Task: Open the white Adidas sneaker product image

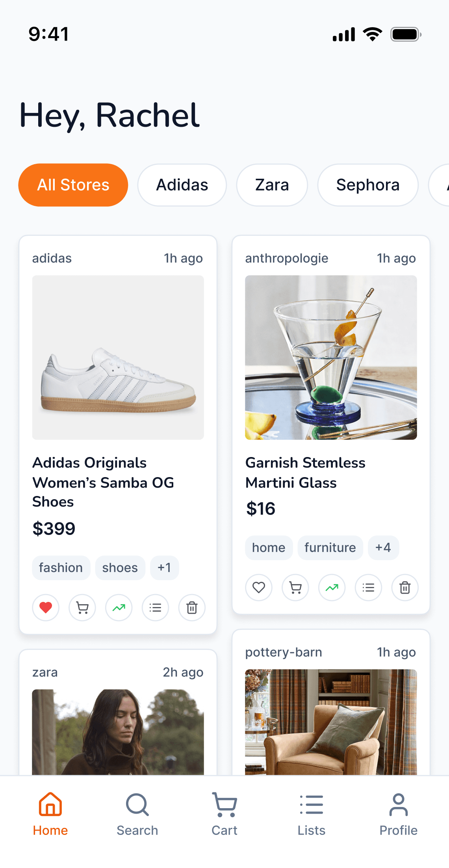Action: (x=118, y=357)
